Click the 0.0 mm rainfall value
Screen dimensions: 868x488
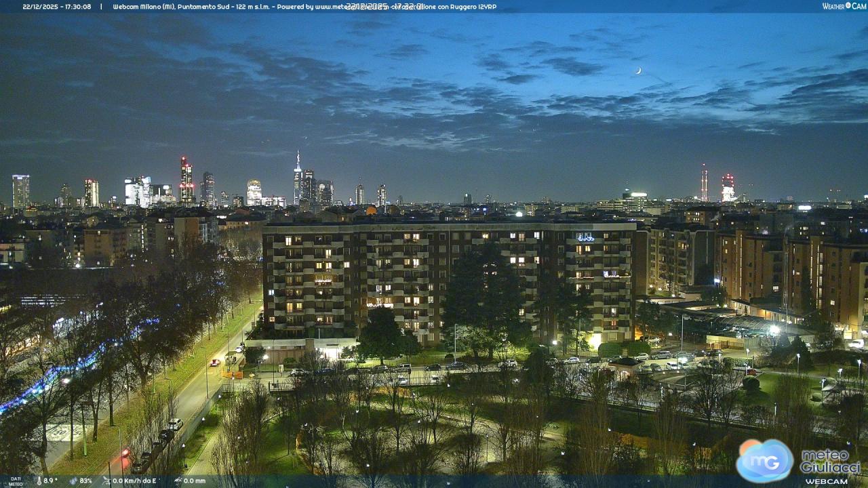click(194, 481)
